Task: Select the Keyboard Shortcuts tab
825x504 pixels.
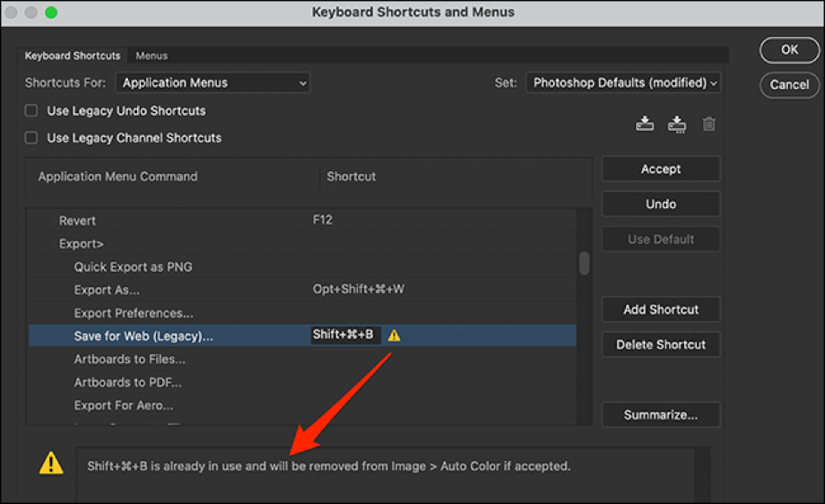Action: [x=72, y=56]
